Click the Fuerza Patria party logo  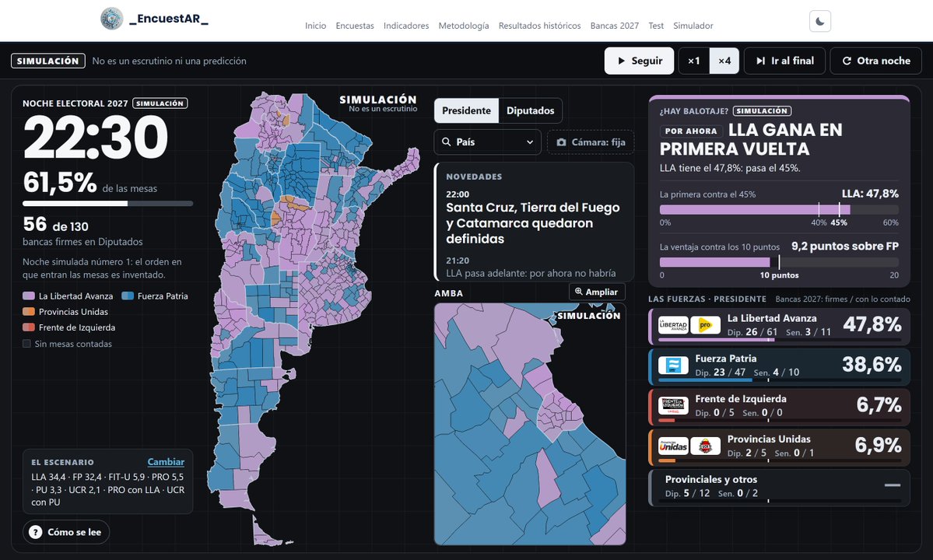pos(673,365)
